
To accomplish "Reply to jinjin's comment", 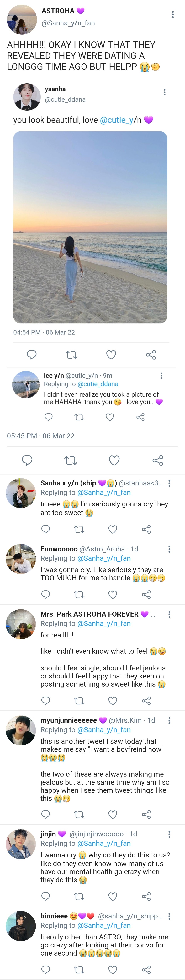I will [46, 896].
